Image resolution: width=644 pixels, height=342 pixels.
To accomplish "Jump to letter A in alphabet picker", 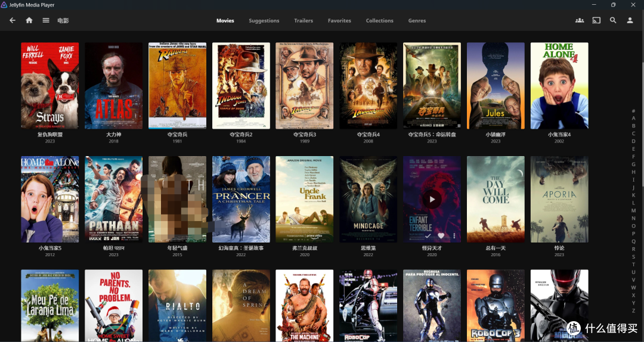I will coord(633,118).
